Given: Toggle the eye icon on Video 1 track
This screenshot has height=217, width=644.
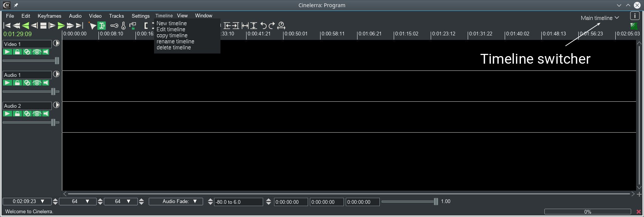Looking at the screenshot, I should point(37,52).
